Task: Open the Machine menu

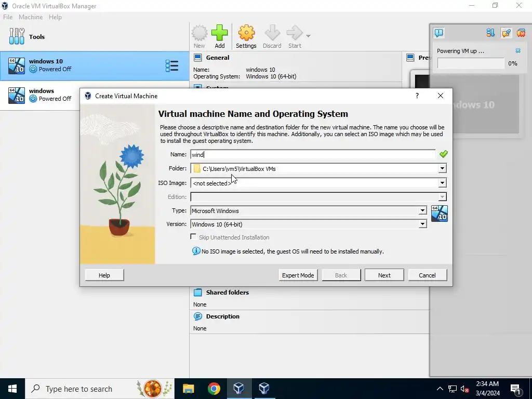Action: pos(31,17)
